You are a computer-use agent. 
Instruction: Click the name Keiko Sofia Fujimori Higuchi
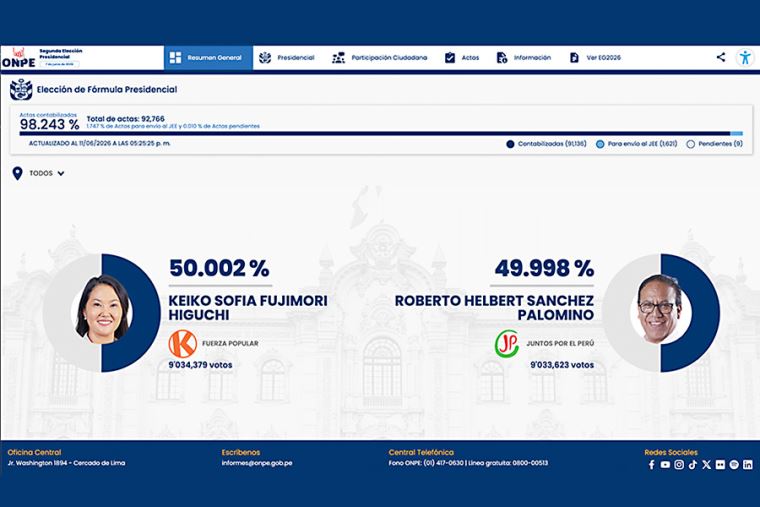click(x=248, y=307)
